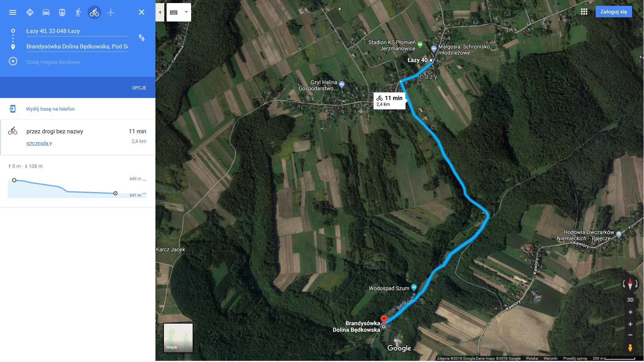Screen dimensions: 644x362
Task: Click the destination field Brandysówka Dolina Będkowska
Action: pyautogui.click(x=77, y=46)
